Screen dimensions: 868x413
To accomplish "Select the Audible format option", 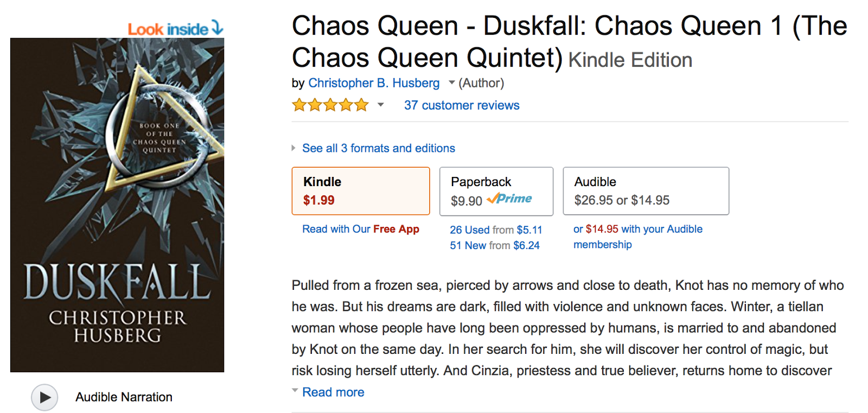I will point(646,191).
